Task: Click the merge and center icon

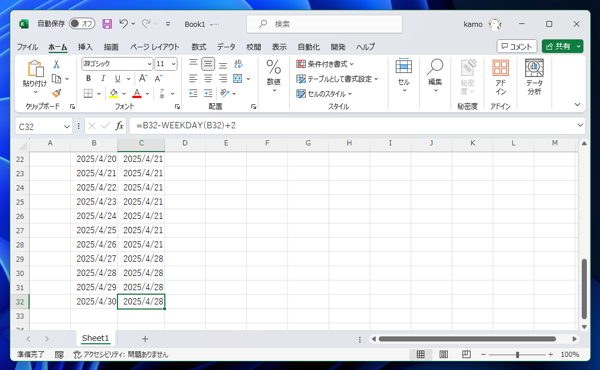Action: 238,78
